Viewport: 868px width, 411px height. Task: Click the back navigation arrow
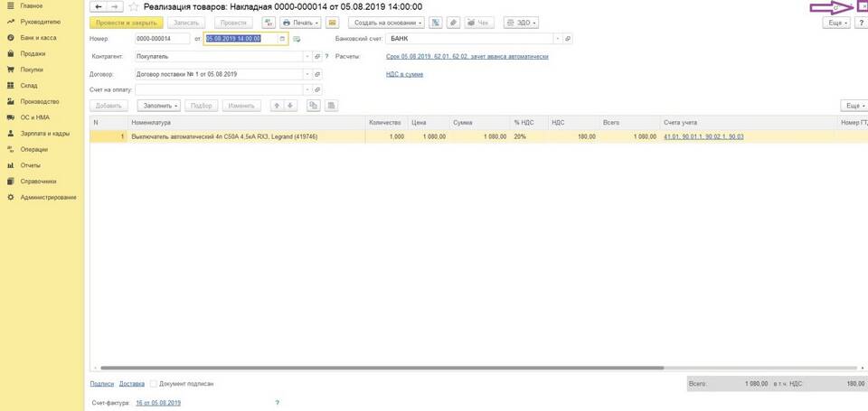coord(99,6)
